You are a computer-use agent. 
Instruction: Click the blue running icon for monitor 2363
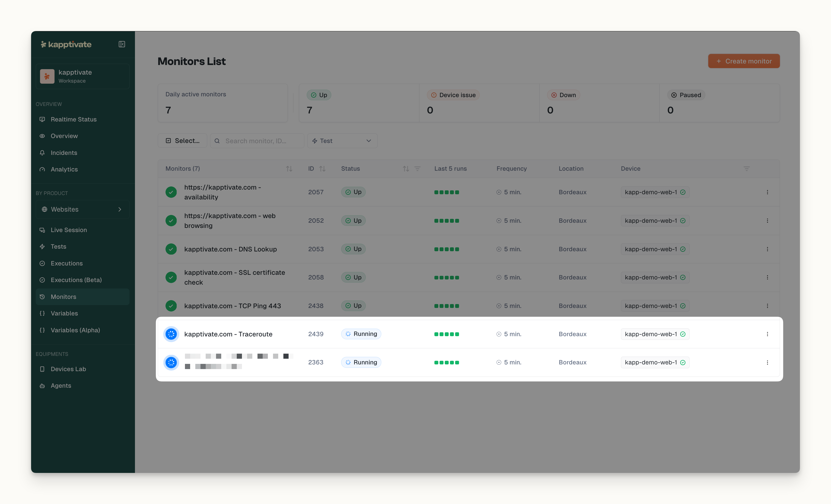(171, 362)
